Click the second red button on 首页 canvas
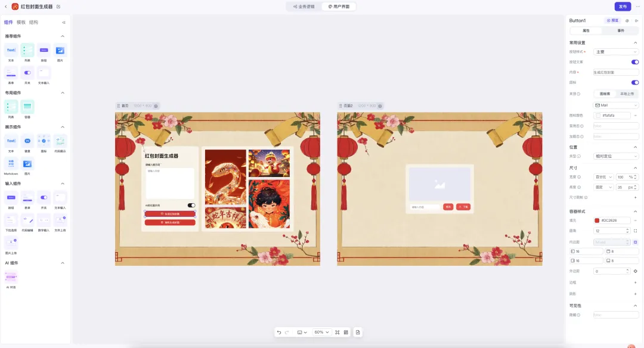The height and width of the screenshot is (348, 644). (170, 222)
